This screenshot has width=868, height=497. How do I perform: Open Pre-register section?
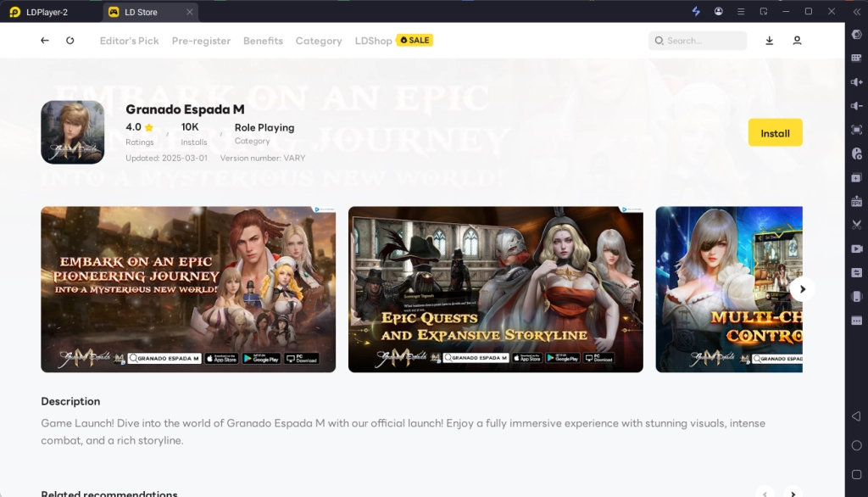[x=201, y=41]
